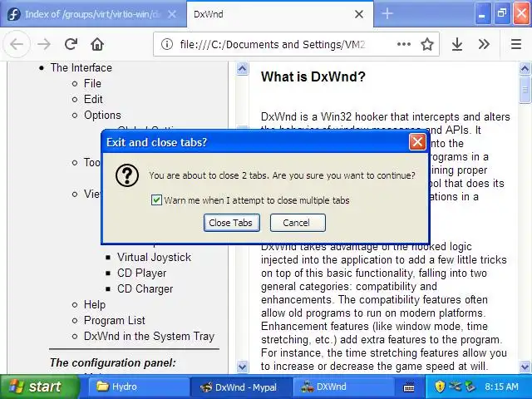Open the Help link in contents
The width and height of the screenshot is (532, 399).
[x=94, y=304]
